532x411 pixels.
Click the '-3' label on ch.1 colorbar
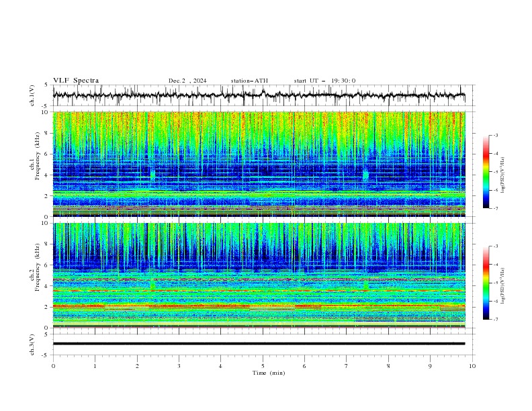[x=495, y=135]
